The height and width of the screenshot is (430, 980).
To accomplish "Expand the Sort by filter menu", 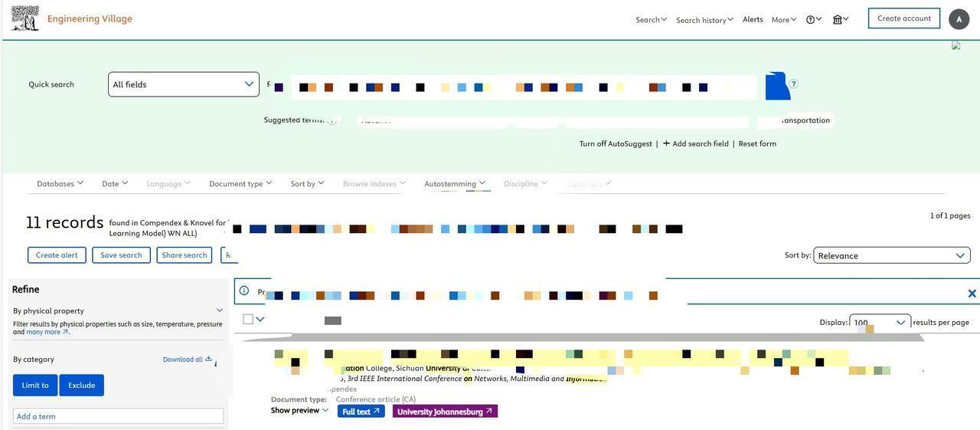I will pyautogui.click(x=307, y=183).
